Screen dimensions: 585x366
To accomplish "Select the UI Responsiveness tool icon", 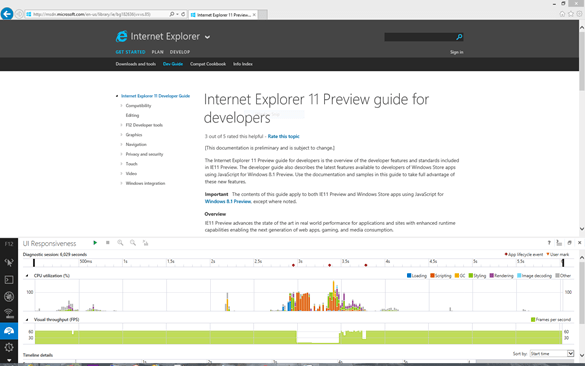I will [x=9, y=331].
